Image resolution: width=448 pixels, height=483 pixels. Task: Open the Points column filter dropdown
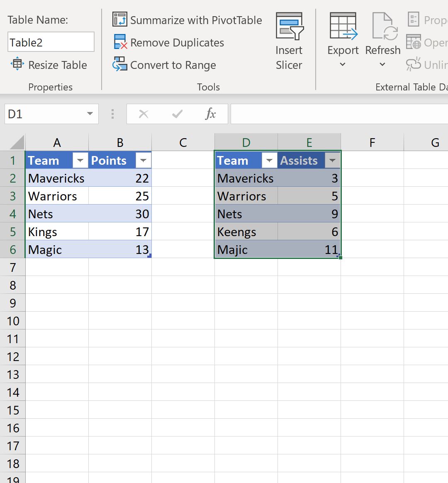click(143, 160)
